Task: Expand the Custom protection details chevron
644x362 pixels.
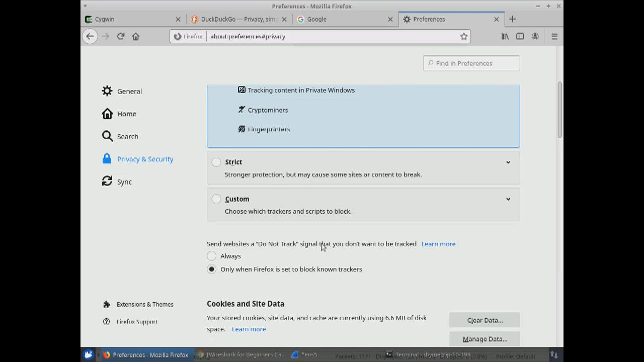Action: coord(508,199)
